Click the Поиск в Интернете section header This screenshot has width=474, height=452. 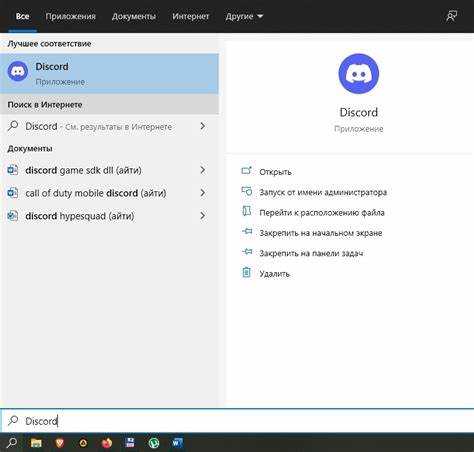pyautogui.click(x=45, y=104)
